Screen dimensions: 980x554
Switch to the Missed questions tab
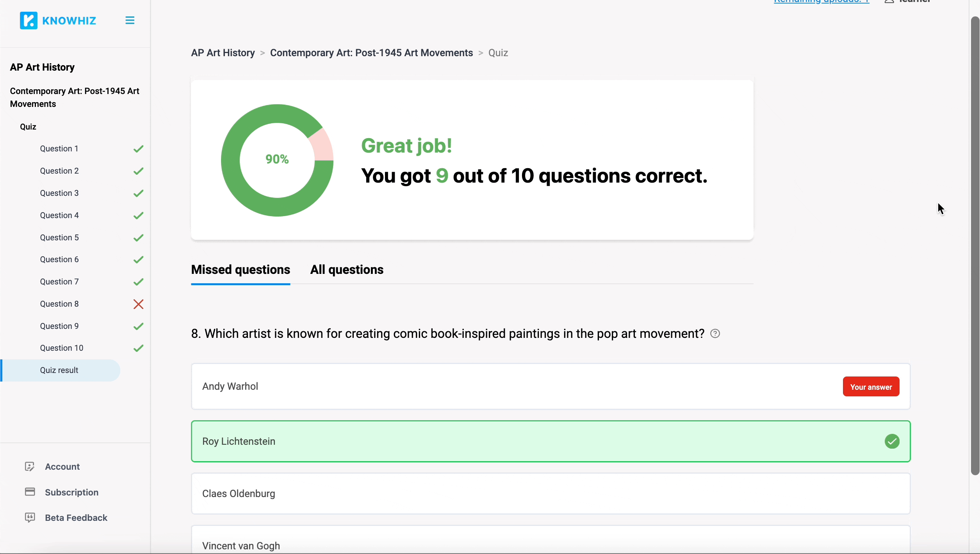[240, 270]
